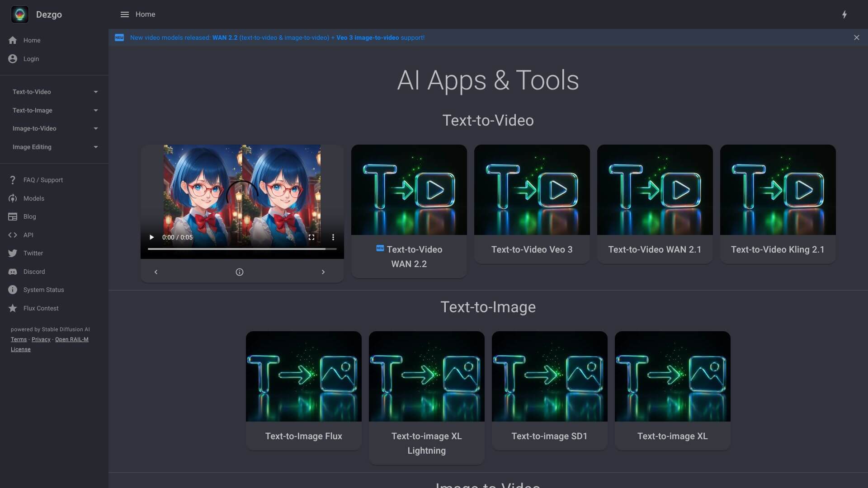Click the Flux Contest star icon
The image size is (868, 488).
click(13, 308)
